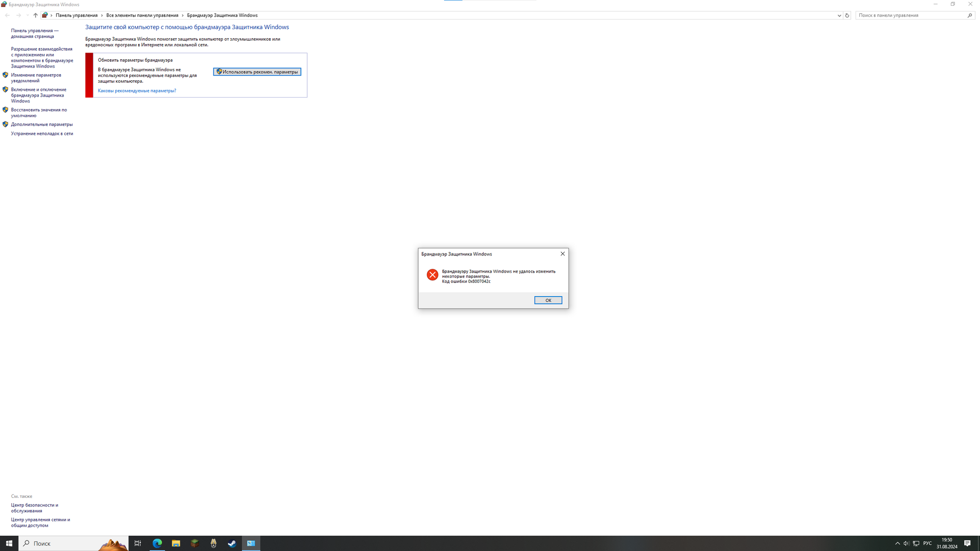This screenshot has height=551, width=980.
Task: Switch input language 'РУС'
Action: [x=927, y=543]
